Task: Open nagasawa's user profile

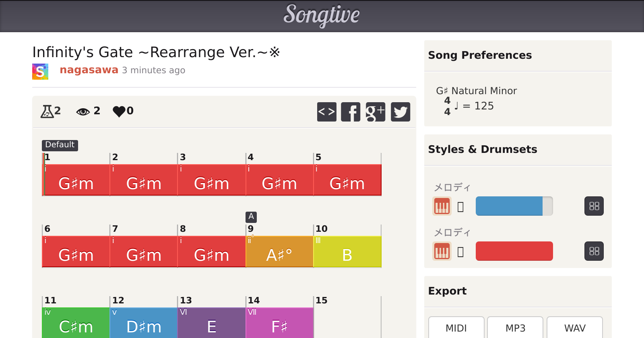Action: pyautogui.click(x=89, y=70)
